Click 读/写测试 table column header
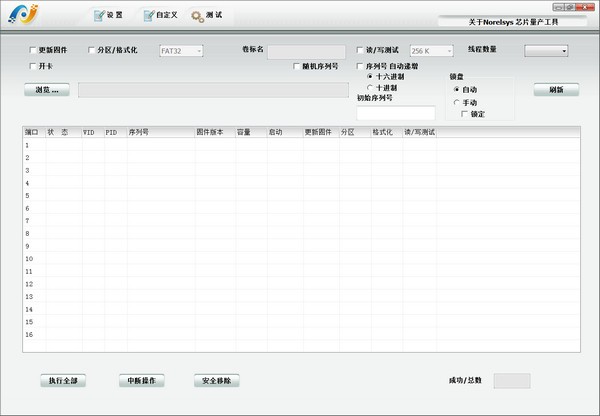 tap(419, 132)
